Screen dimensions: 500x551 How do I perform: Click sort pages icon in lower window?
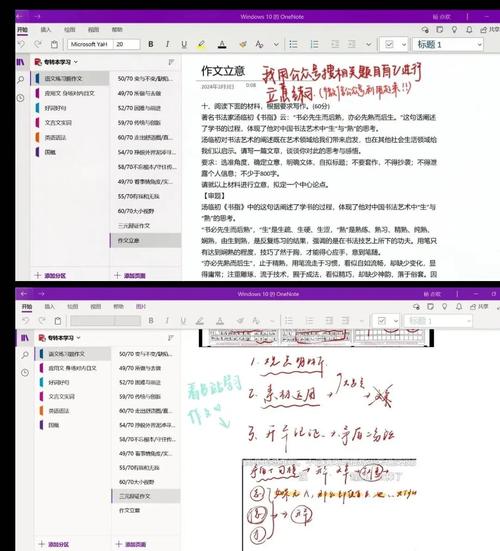(171, 338)
